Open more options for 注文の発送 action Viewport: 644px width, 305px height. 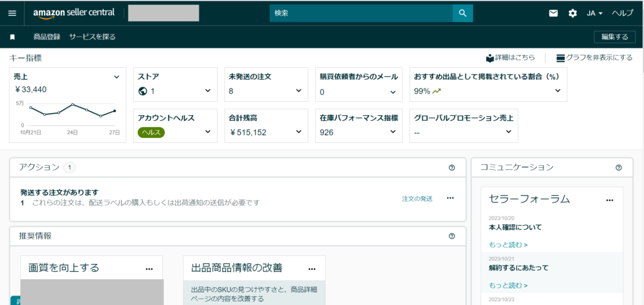pos(450,198)
